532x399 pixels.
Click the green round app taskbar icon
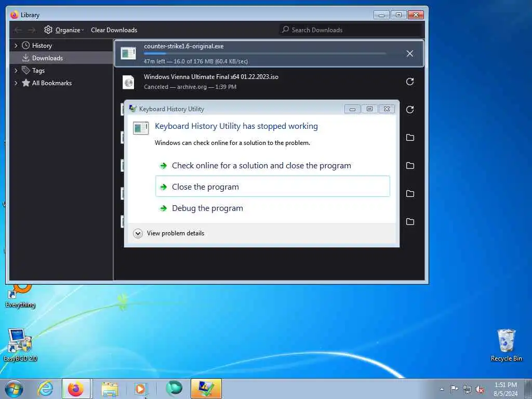tap(174, 389)
